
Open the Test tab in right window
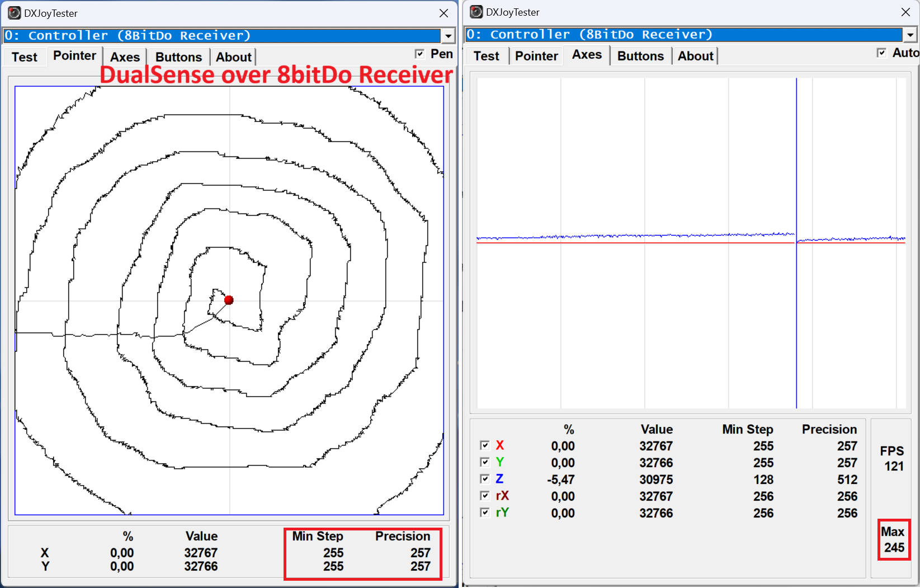point(487,56)
